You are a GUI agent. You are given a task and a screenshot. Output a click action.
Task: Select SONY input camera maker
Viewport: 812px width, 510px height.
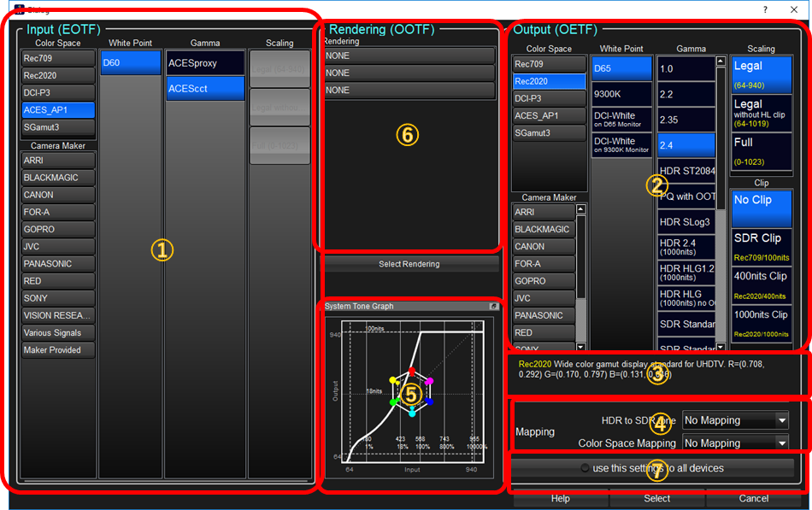(x=58, y=298)
